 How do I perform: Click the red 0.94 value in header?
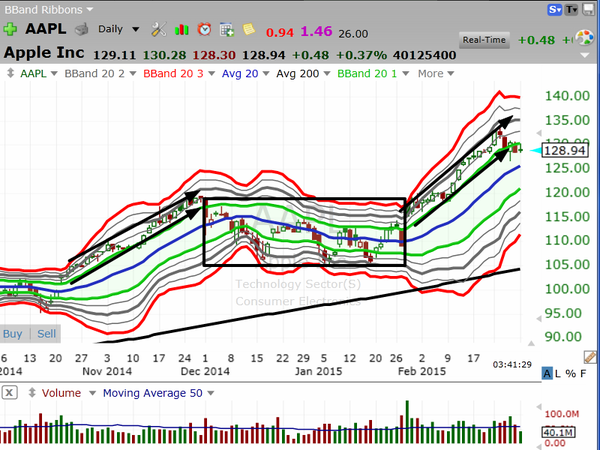(x=280, y=33)
